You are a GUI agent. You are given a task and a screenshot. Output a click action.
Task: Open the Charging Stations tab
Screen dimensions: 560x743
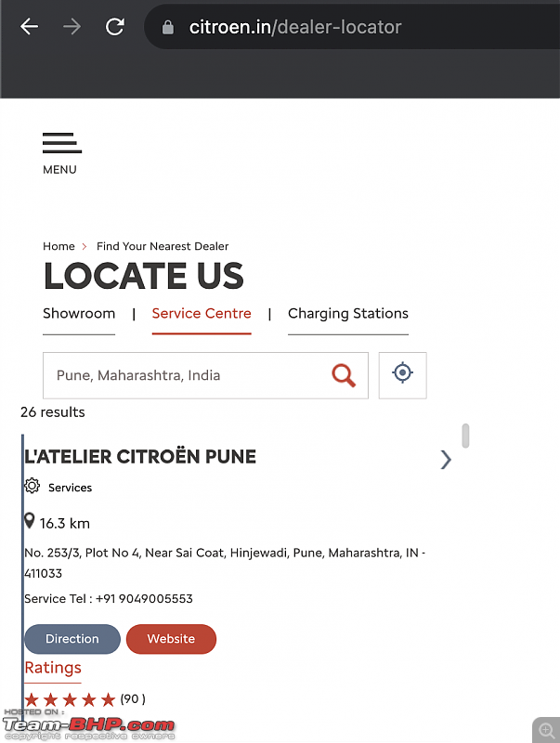348,314
